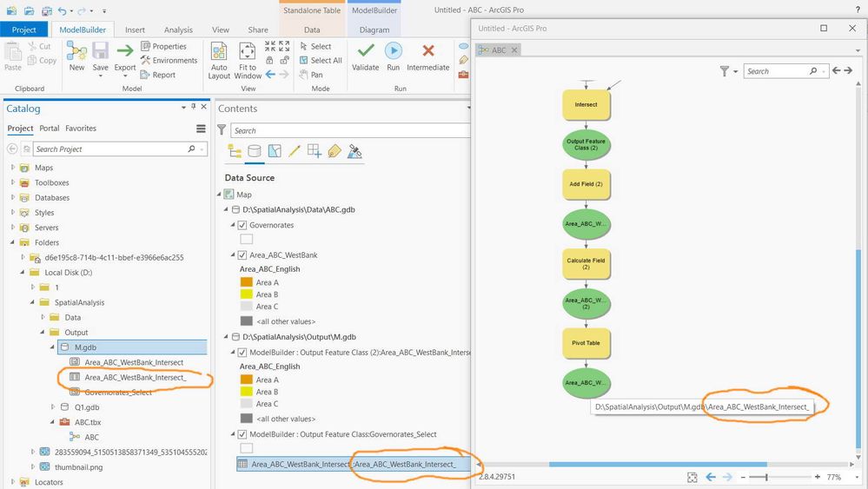Click Fit to Window
Screen dimensions: 868x489
coord(248,60)
